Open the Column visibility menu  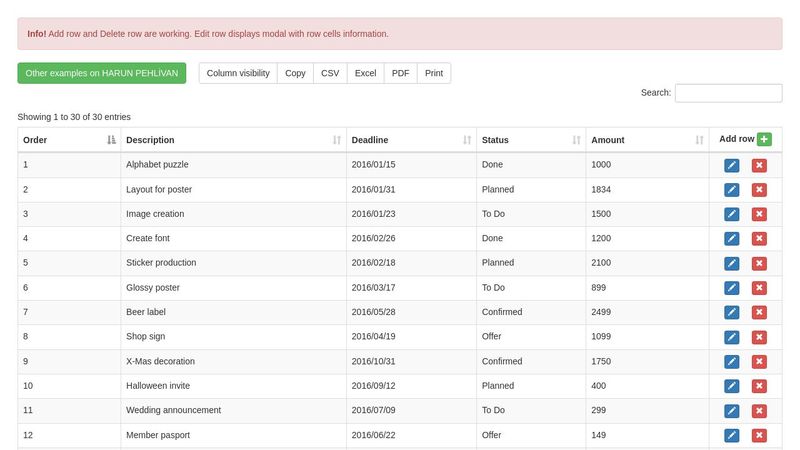(238, 73)
